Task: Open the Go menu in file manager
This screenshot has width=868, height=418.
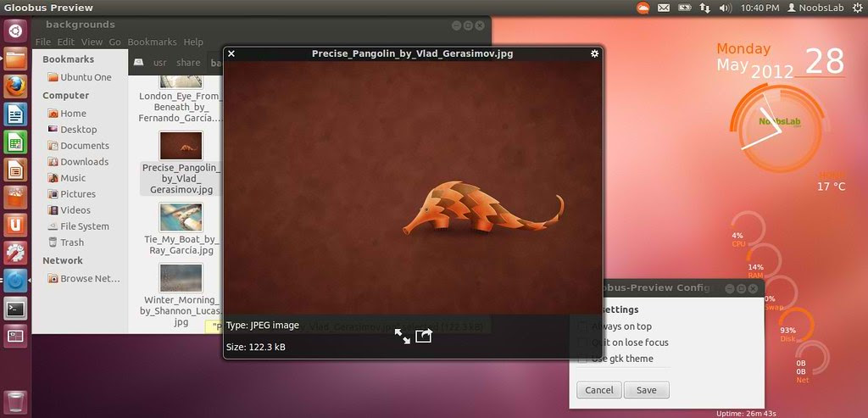Action: 114,42
